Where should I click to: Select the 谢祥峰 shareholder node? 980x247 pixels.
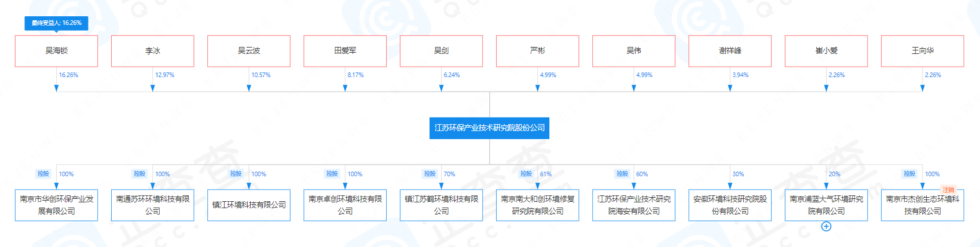(730, 51)
